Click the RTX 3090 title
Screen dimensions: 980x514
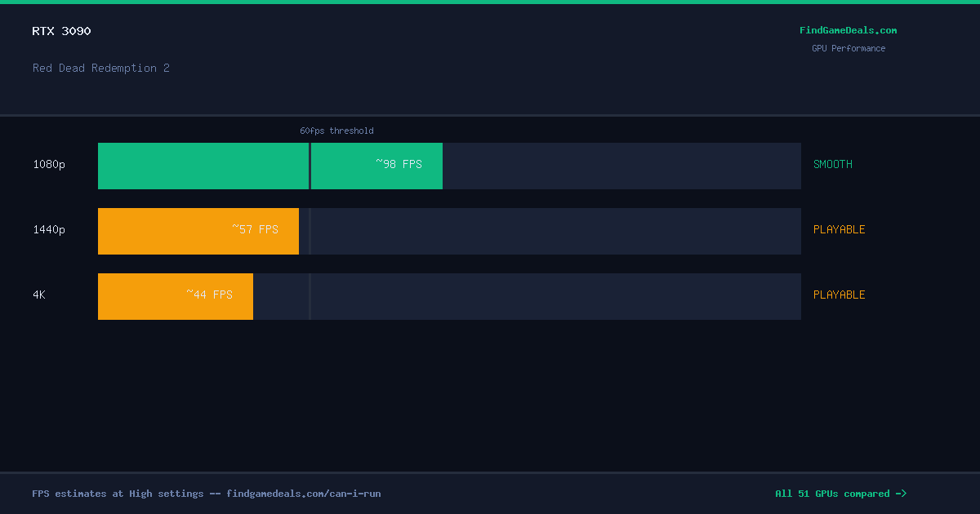pos(62,31)
